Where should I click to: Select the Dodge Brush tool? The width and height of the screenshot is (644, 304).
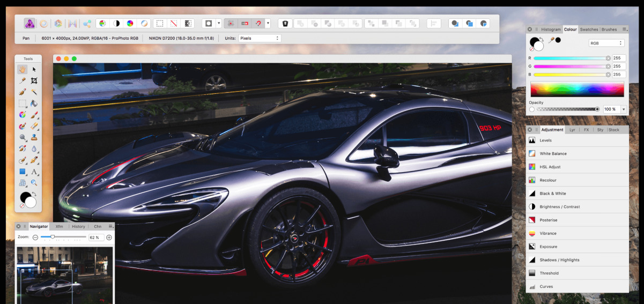23,138
